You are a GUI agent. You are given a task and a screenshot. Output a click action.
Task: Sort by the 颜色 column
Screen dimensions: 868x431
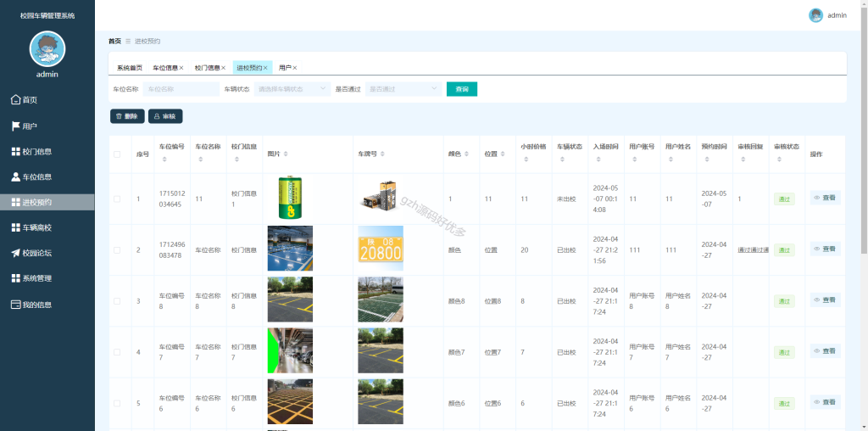[x=467, y=154]
